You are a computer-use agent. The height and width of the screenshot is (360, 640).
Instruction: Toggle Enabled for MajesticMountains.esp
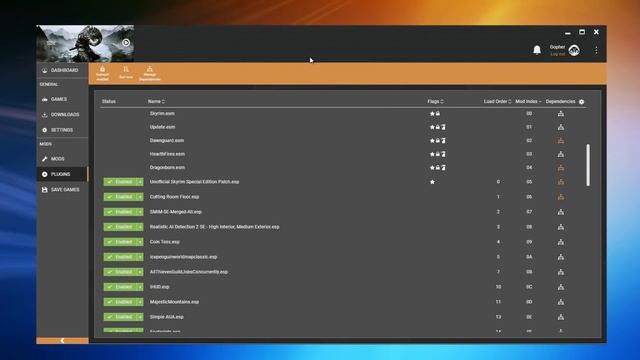[120, 302]
